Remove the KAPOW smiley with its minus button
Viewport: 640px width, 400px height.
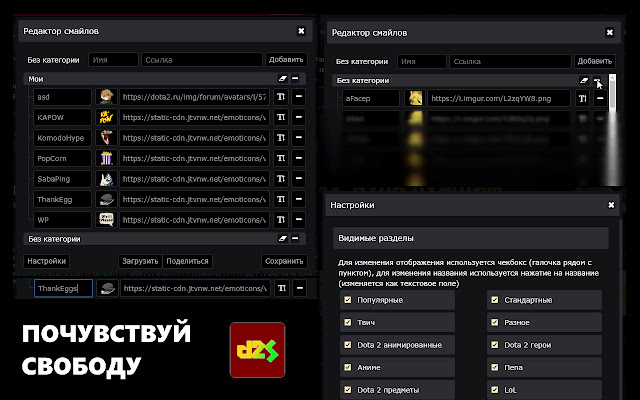(x=299, y=117)
